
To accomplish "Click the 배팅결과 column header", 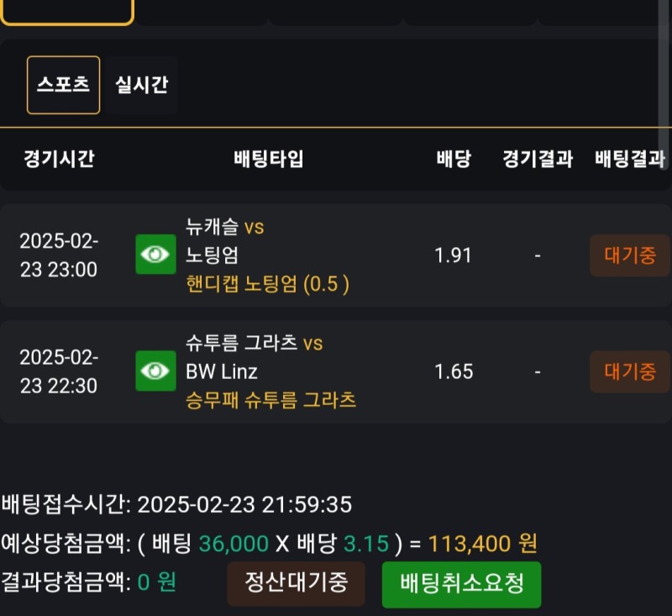I will click(x=629, y=159).
